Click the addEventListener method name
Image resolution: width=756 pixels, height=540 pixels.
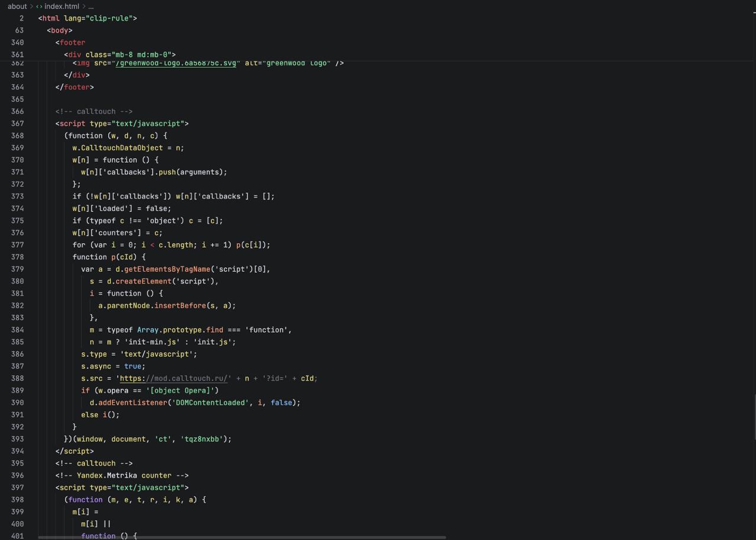pyautogui.click(x=132, y=402)
